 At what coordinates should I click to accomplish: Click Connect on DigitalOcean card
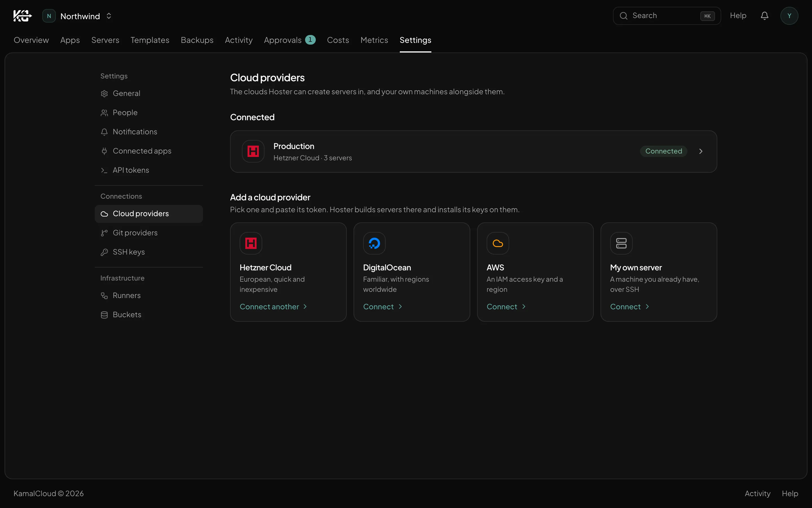[383, 307]
